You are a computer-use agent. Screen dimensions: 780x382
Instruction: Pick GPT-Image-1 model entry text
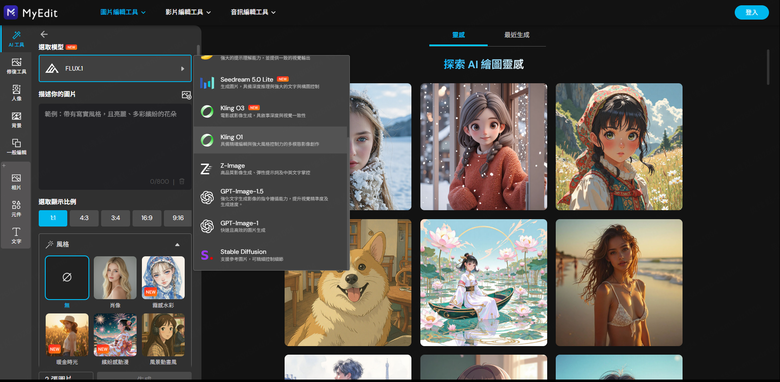[x=239, y=223]
